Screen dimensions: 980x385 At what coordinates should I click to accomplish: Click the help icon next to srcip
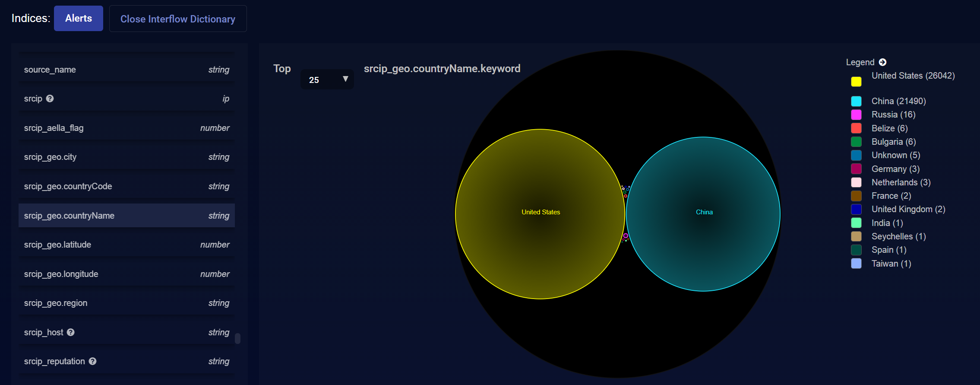[x=50, y=99]
